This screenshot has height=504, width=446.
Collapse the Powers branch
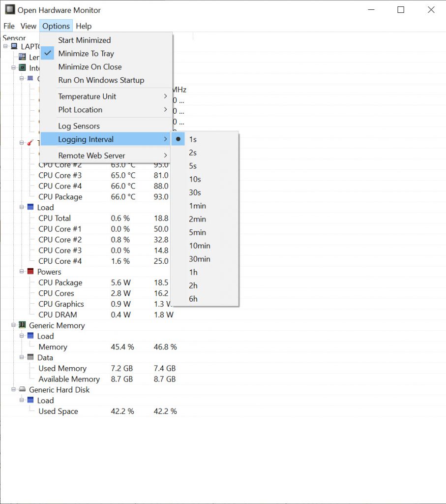click(22, 271)
